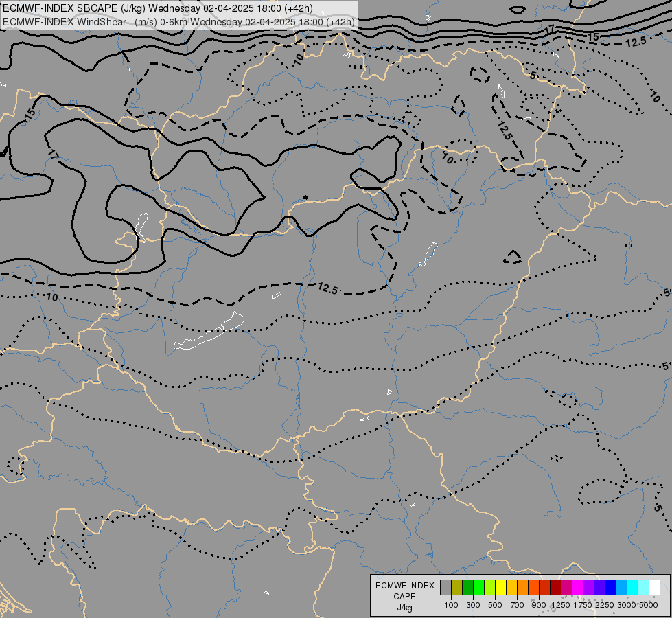Click the small solid black dot on the map

[305, 197]
